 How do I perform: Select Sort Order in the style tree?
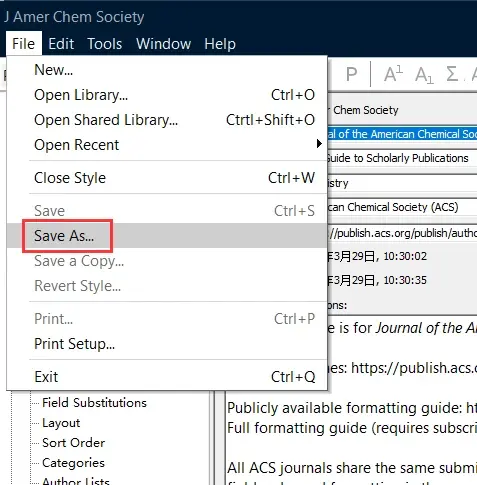point(73,443)
